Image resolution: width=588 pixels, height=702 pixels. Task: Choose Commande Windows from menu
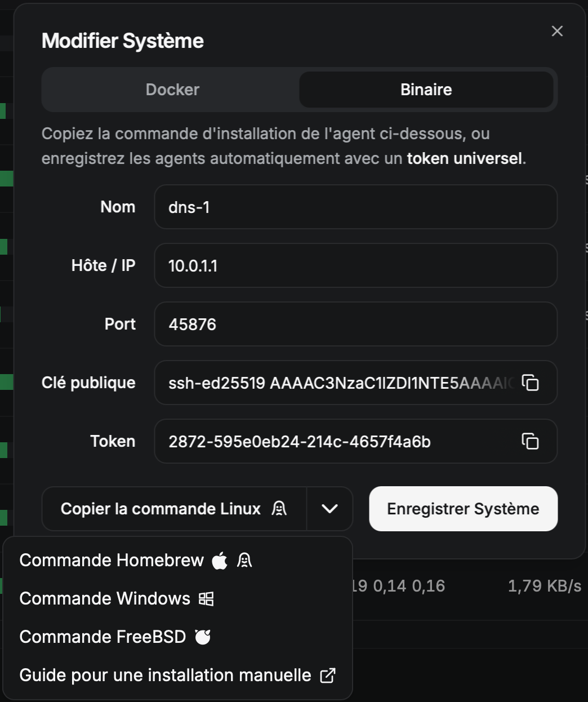[105, 598]
